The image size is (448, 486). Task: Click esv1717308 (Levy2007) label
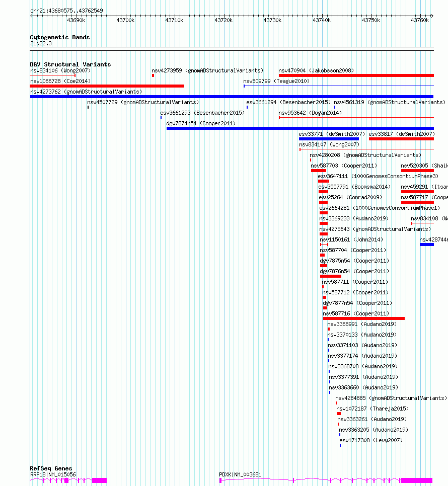point(371,440)
